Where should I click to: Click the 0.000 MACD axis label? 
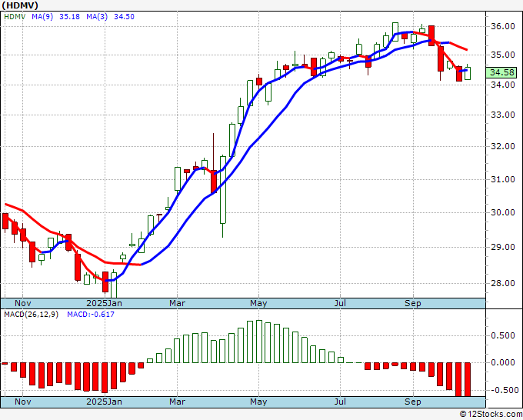[x=503, y=362]
